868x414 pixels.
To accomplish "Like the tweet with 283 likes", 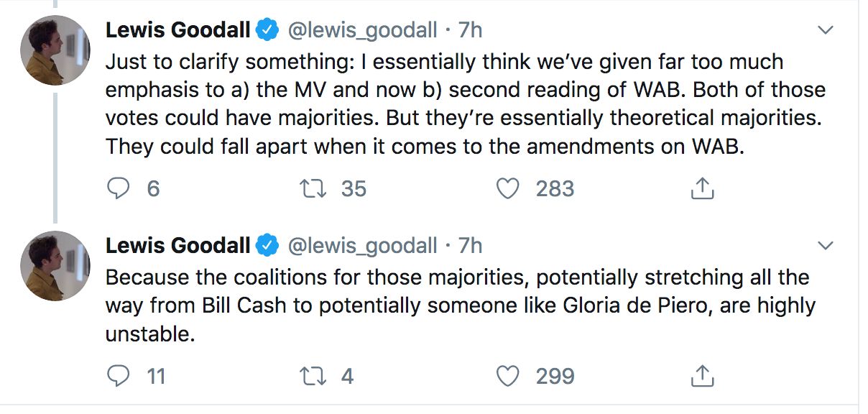I will click(508, 188).
